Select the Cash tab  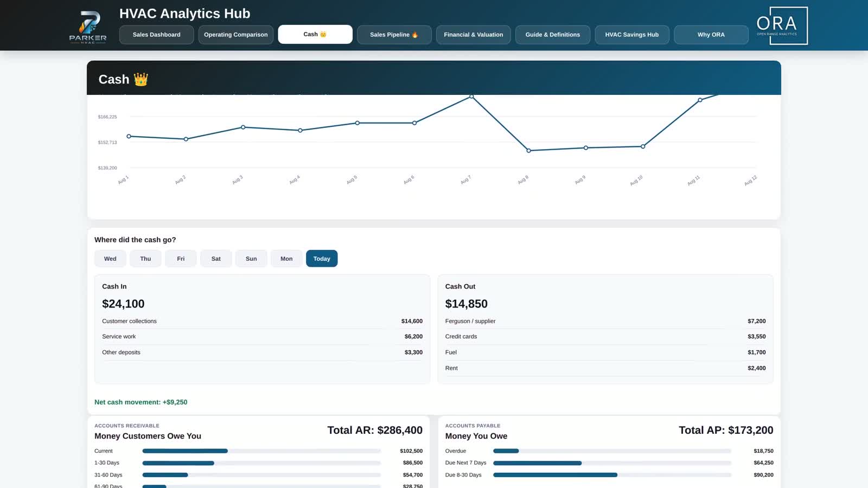[x=315, y=34]
